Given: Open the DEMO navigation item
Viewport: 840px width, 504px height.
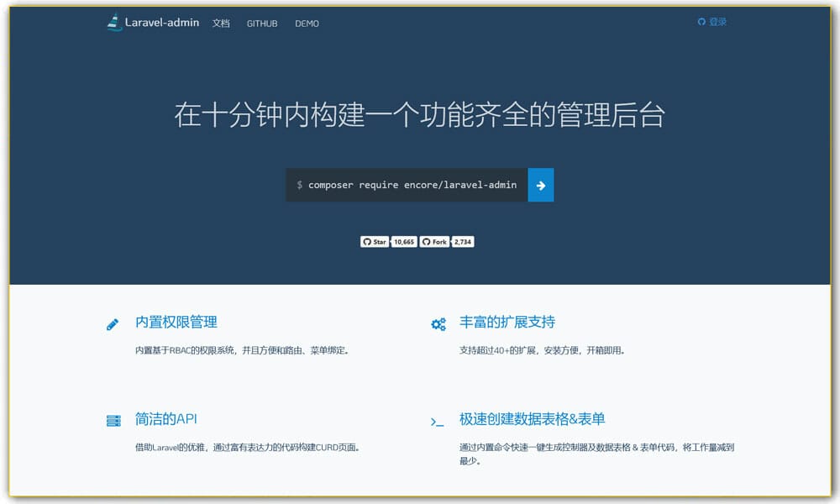Looking at the screenshot, I should pos(307,24).
